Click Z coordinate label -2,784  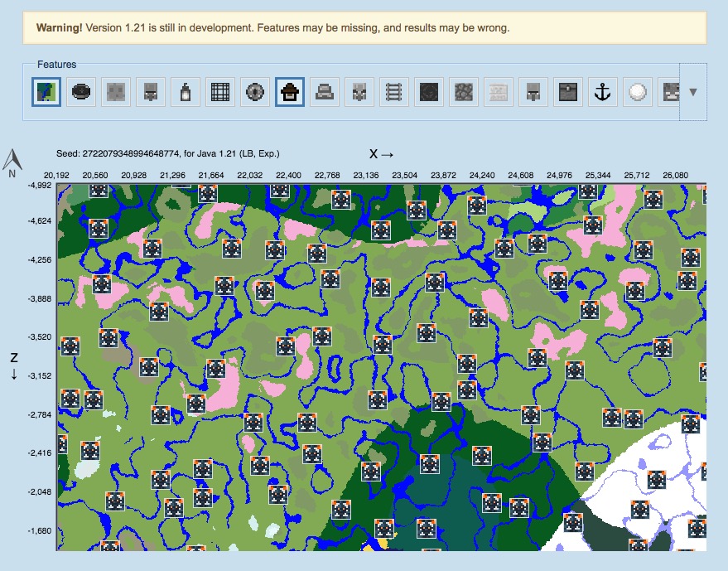click(x=40, y=414)
